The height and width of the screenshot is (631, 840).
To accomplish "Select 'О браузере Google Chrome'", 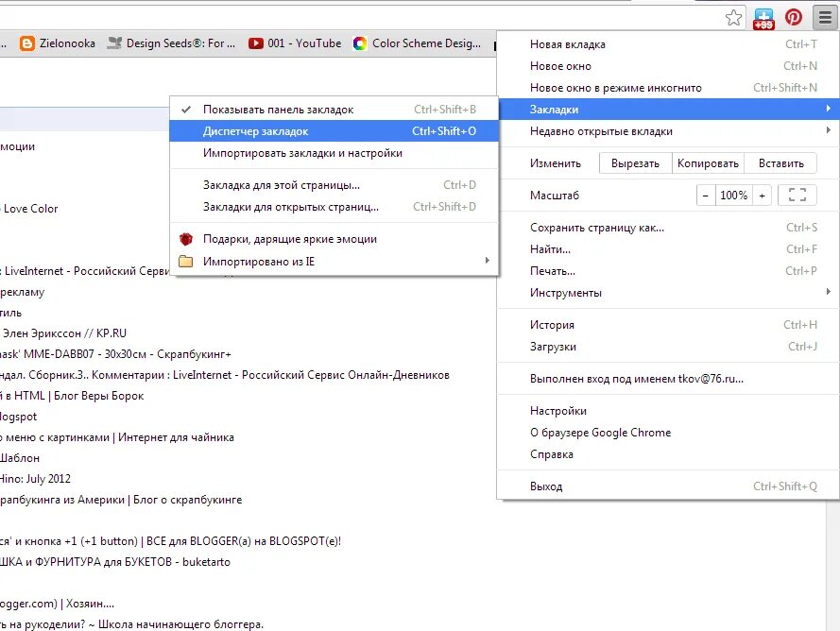I will tap(667, 433).
